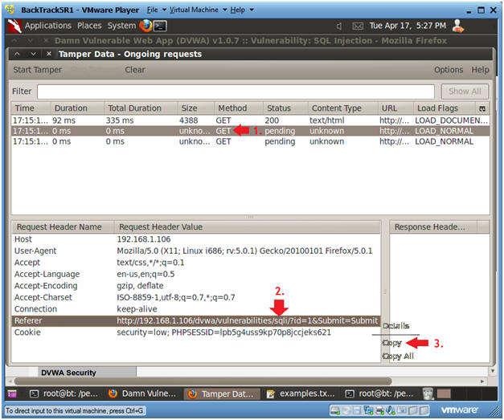Select the Cookie header row
The height and width of the screenshot is (420, 504).
196,332
